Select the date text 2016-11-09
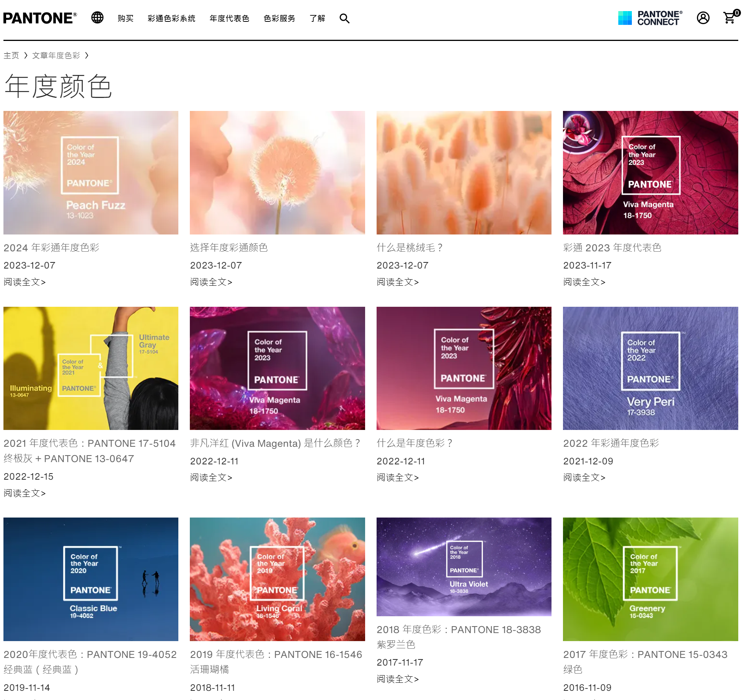The image size is (744, 700). [x=587, y=688]
